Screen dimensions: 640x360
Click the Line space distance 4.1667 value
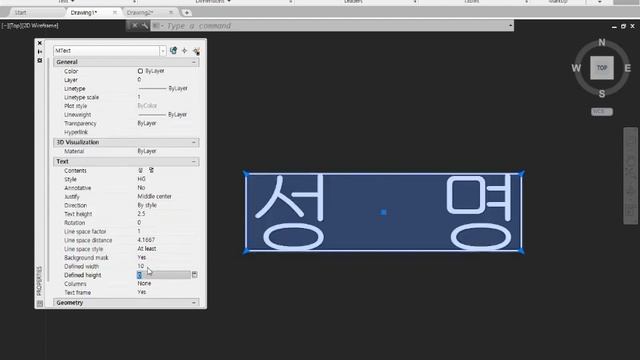146,240
